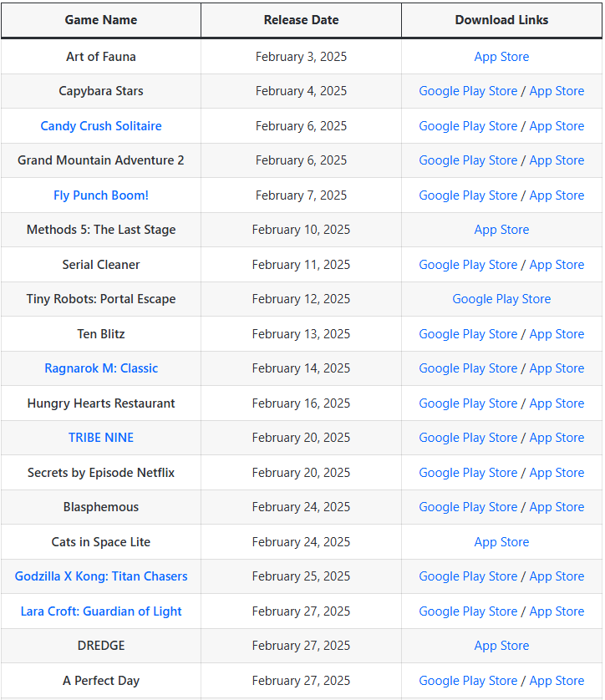
Task: Click Google Play Store link for Lara Croft
Action: pyautogui.click(x=468, y=611)
